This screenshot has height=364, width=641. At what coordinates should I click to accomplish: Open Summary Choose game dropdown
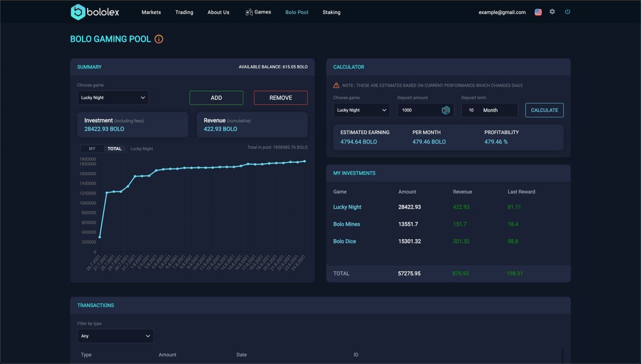coord(113,98)
